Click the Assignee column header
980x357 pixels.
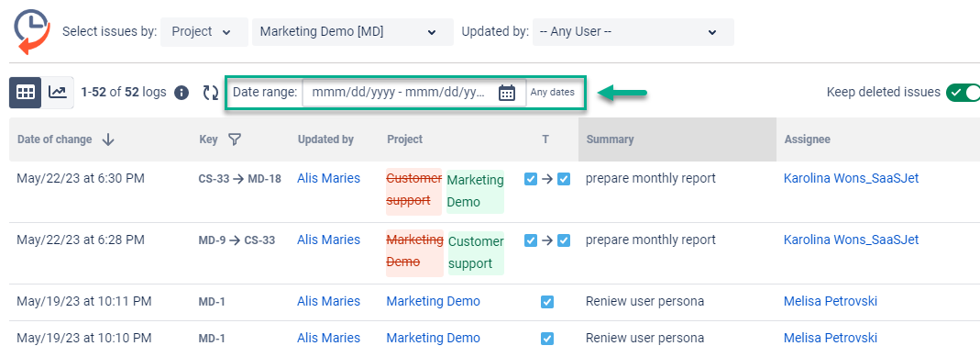point(807,139)
